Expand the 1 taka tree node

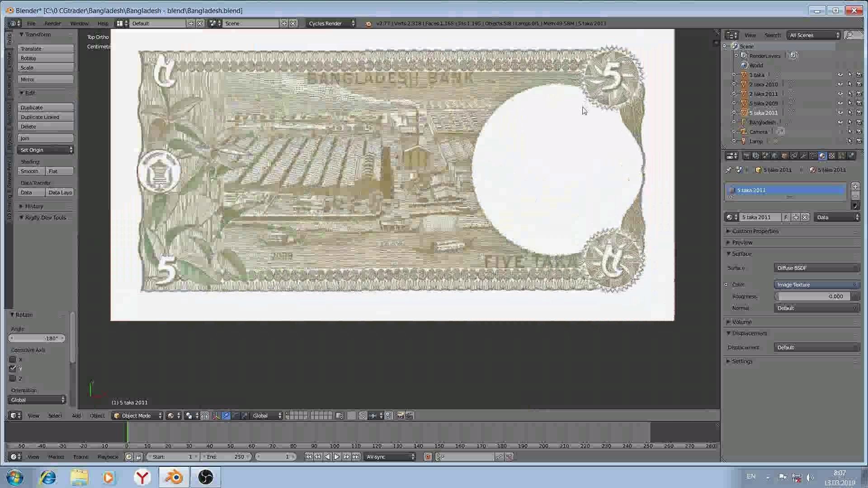(x=734, y=75)
